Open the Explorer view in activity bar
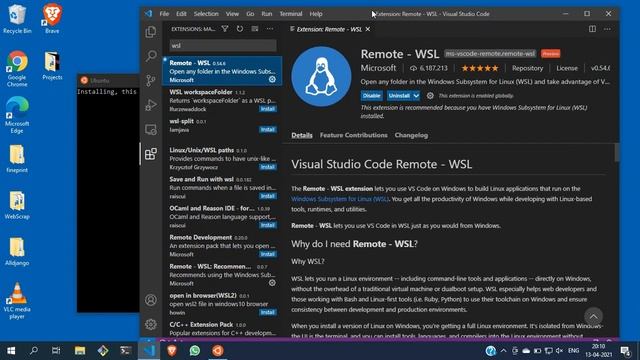Image resolution: width=640 pixels, height=360 pixels. point(151,32)
